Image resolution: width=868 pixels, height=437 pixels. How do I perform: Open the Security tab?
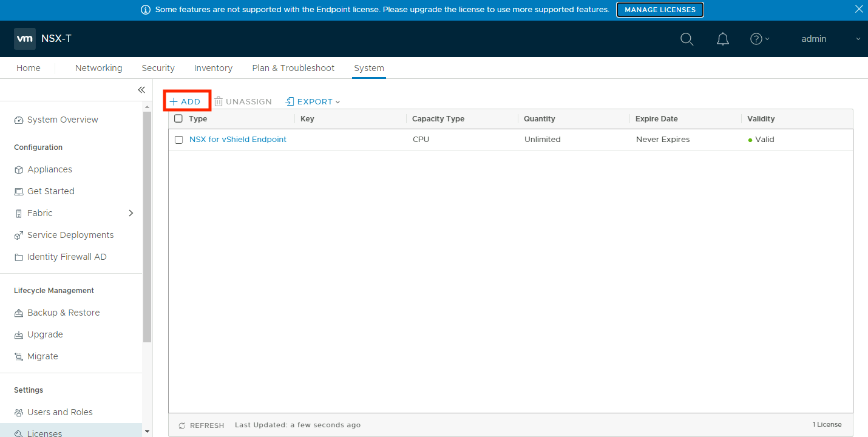[x=158, y=68]
